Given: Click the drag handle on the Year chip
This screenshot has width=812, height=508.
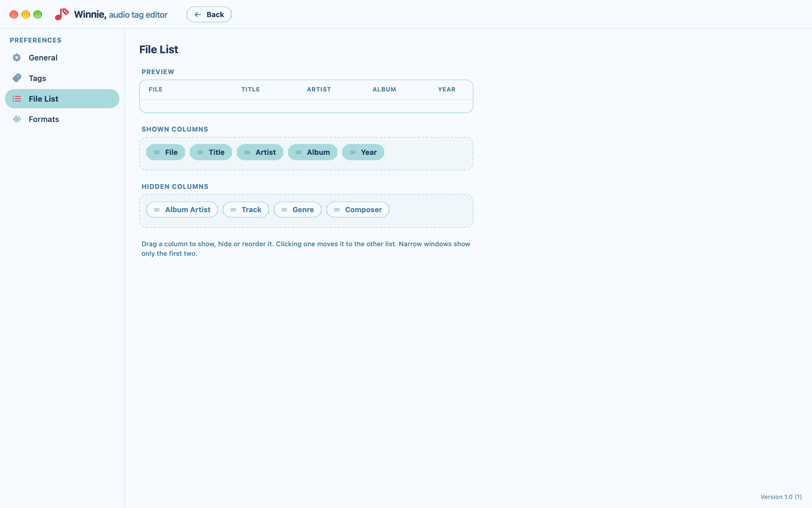Looking at the screenshot, I should point(352,152).
